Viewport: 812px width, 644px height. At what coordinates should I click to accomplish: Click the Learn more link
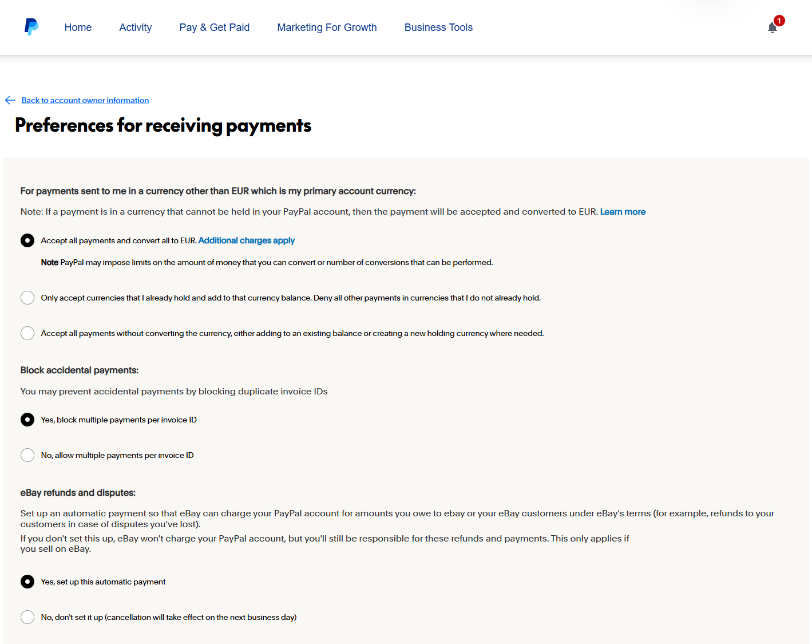click(623, 212)
